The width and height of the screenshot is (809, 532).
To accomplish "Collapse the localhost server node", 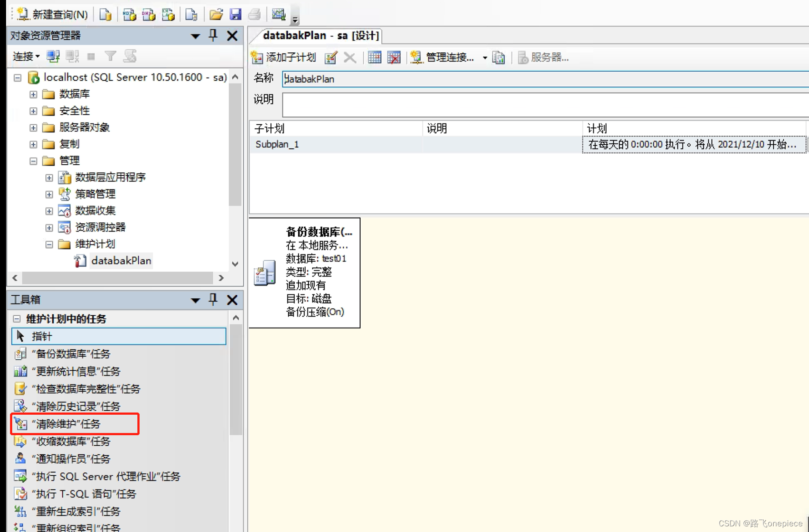I will [x=17, y=78].
